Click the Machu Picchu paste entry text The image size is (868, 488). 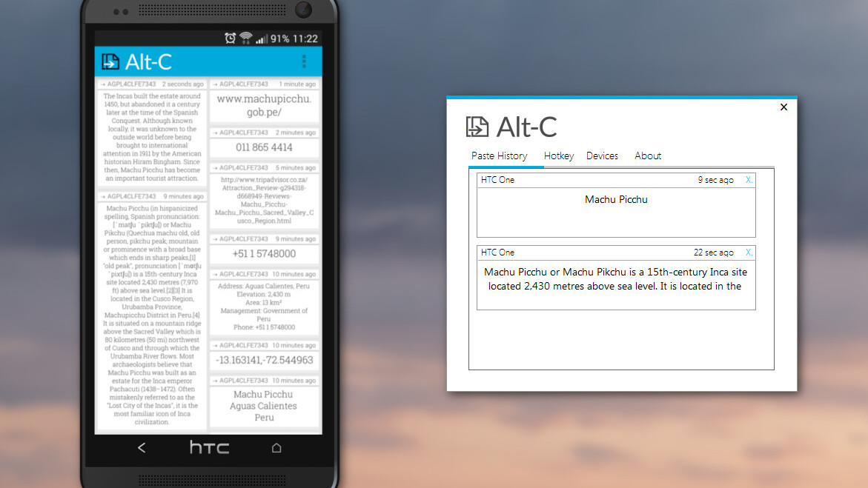point(616,200)
